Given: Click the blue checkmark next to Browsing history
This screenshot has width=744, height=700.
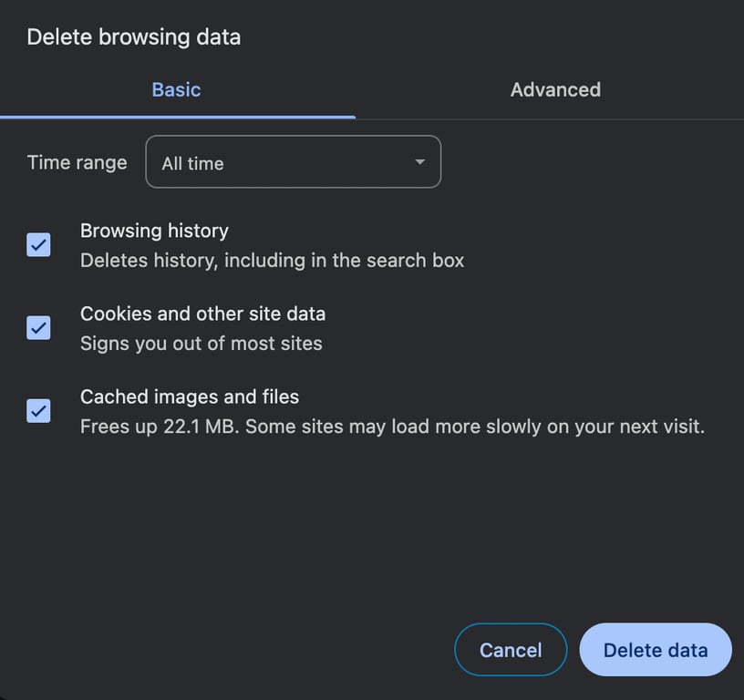Looking at the screenshot, I should pyautogui.click(x=38, y=245).
